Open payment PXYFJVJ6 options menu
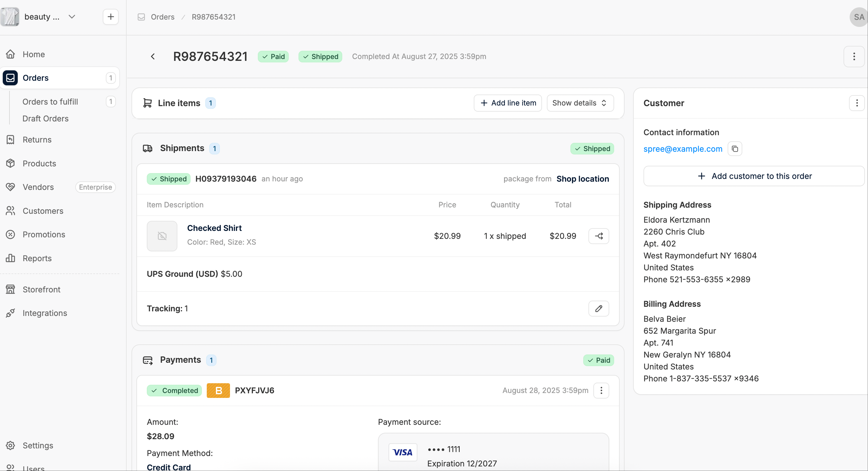 [601, 390]
